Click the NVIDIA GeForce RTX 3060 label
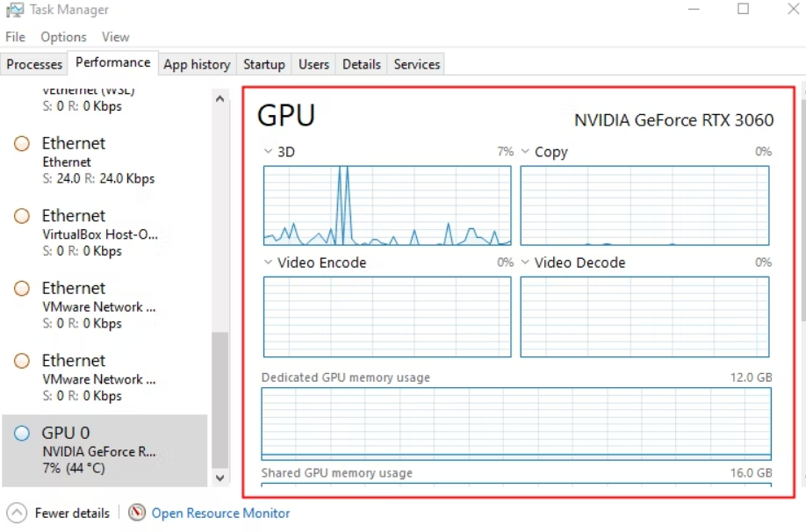Image resolution: width=806 pixels, height=532 pixels. pyautogui.click(x=673, y=119)
